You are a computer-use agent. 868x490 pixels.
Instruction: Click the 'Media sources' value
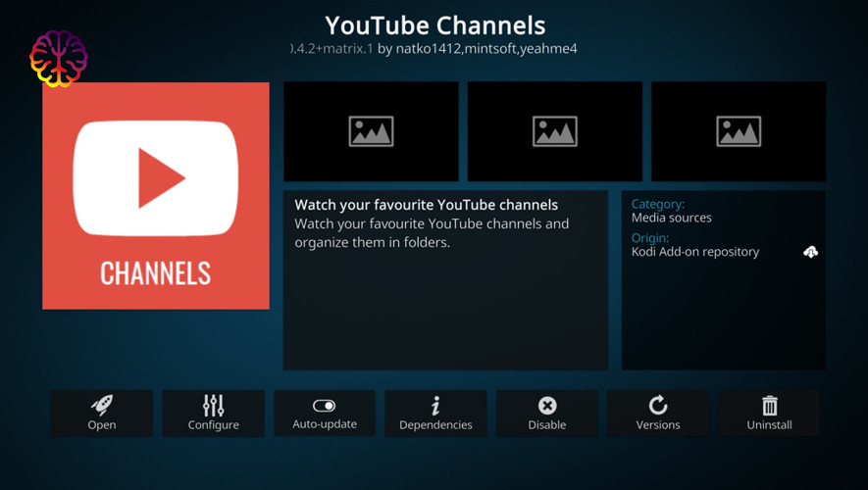point(672,218)
